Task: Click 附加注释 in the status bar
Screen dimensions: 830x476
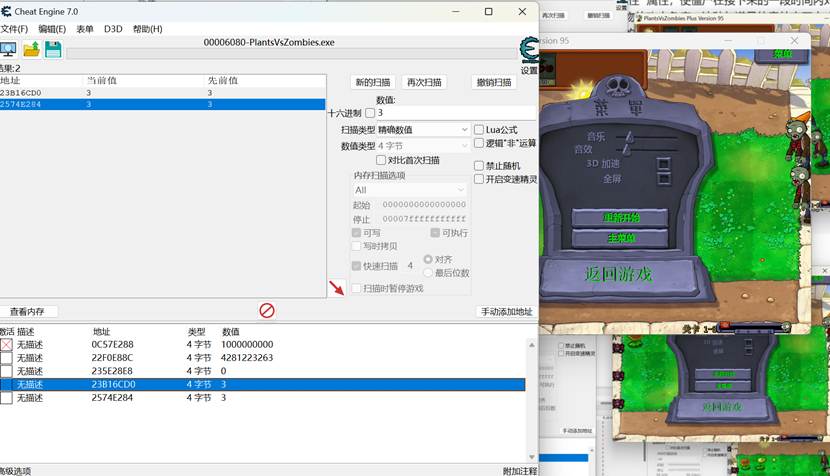Action: [520, 471]
